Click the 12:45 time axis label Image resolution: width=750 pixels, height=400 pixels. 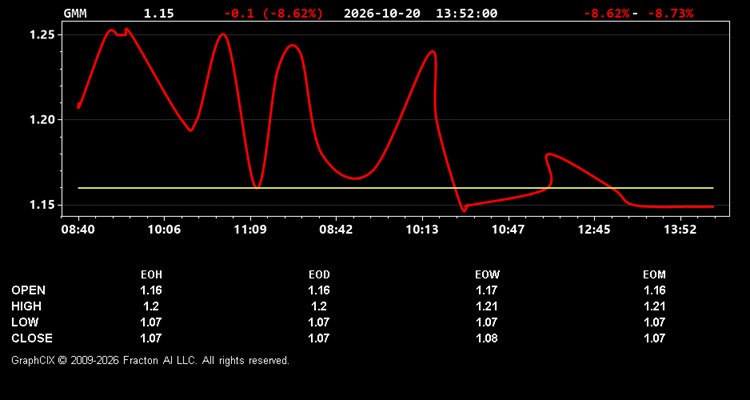click(594, 230)
